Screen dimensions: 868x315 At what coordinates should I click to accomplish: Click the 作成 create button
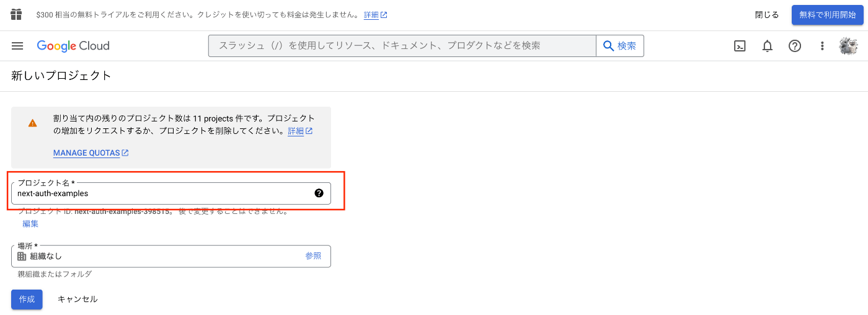click(27, 299)
